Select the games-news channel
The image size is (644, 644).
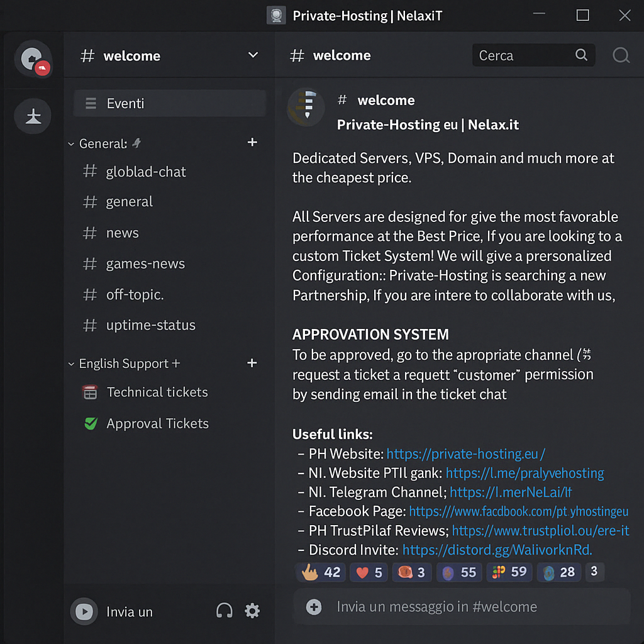(145, 264)
